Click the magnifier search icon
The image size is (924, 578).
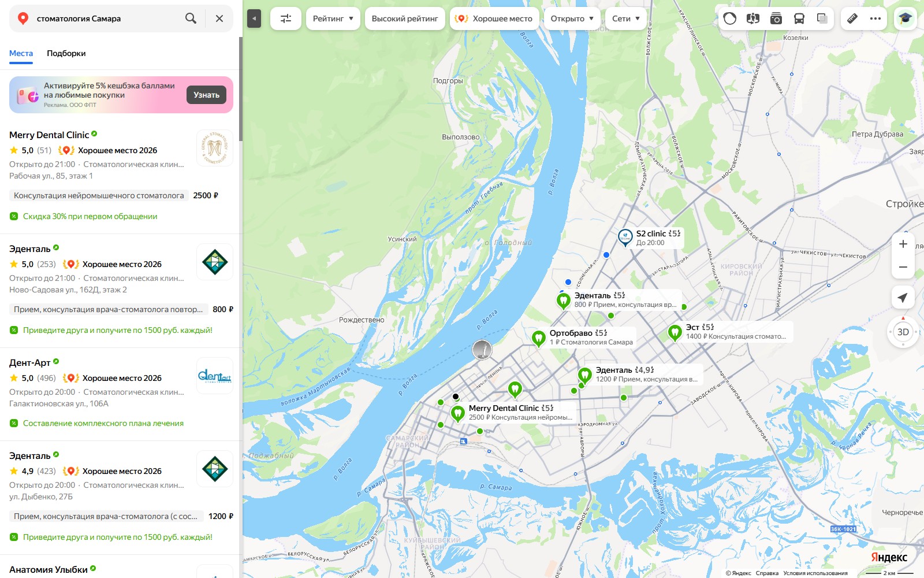[191, 18]
